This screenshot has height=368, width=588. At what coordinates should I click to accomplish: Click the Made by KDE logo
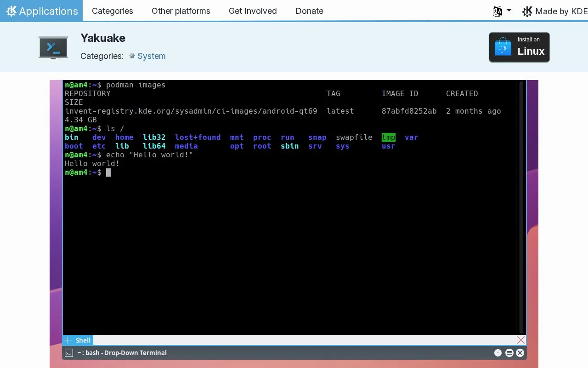(527, 11)
